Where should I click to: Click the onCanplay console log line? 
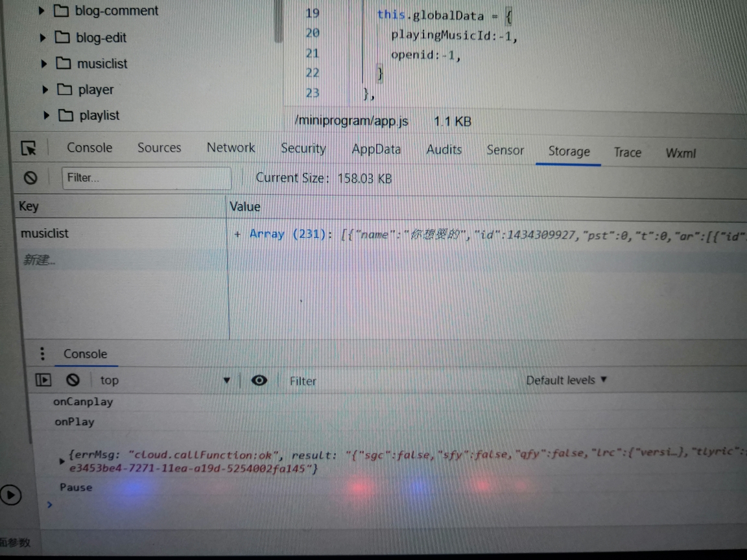tap(83, 401)
